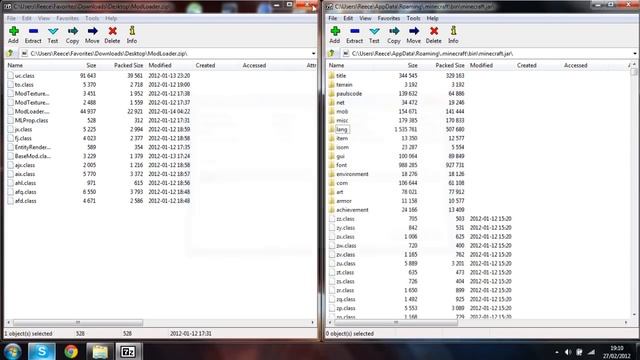Select uc.class file

pyautogui.click(x=24, y=76)
